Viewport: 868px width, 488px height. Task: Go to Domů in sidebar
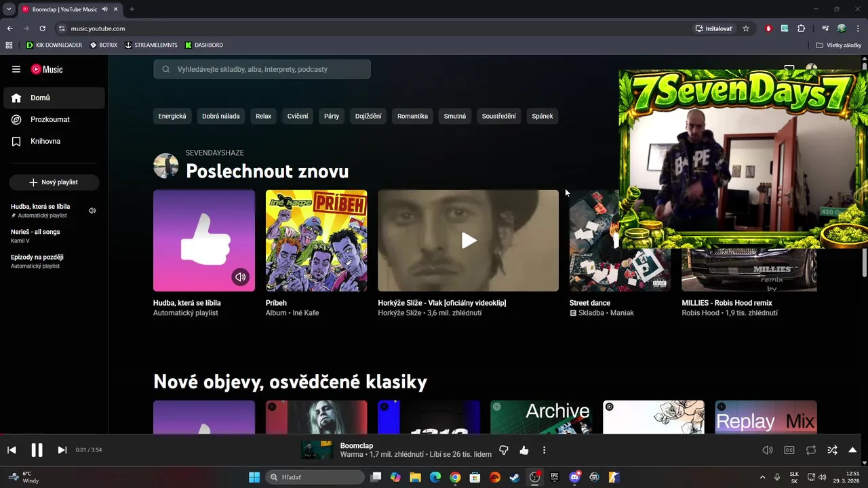(54, 98)
